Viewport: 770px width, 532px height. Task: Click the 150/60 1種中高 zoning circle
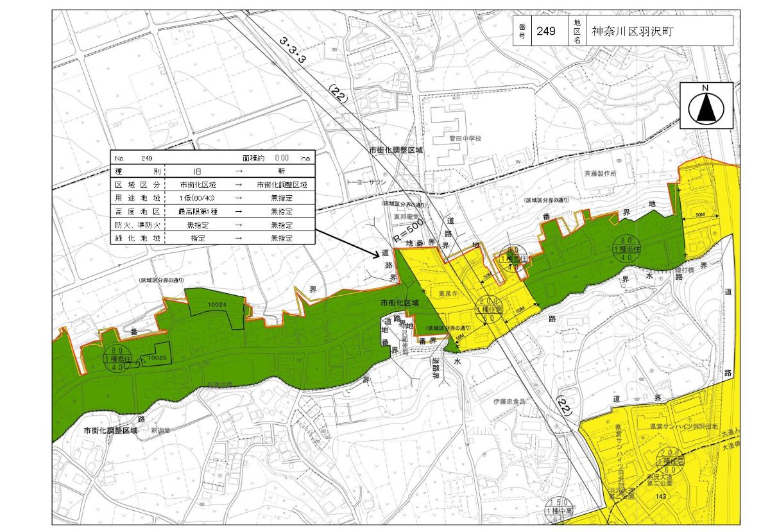coord(560,510)
